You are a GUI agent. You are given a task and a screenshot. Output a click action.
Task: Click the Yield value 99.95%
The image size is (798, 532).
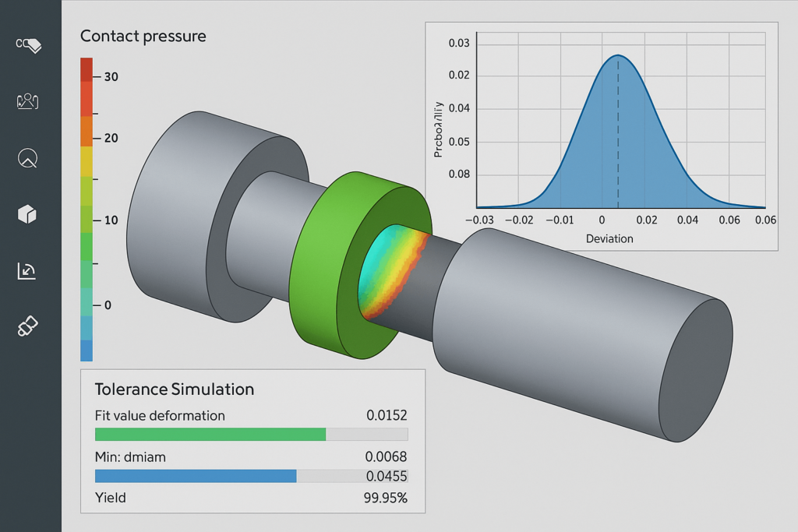click(x=385, y=498)
